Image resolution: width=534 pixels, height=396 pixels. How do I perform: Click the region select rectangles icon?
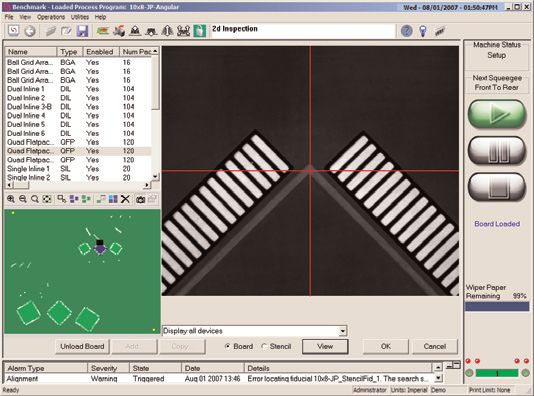point(62,199)
